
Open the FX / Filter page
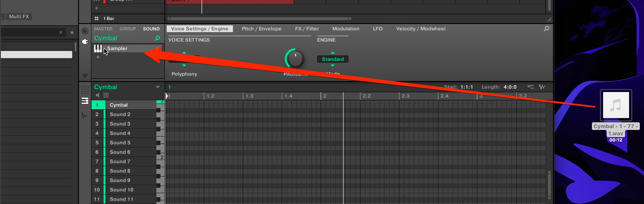point(307,29)
